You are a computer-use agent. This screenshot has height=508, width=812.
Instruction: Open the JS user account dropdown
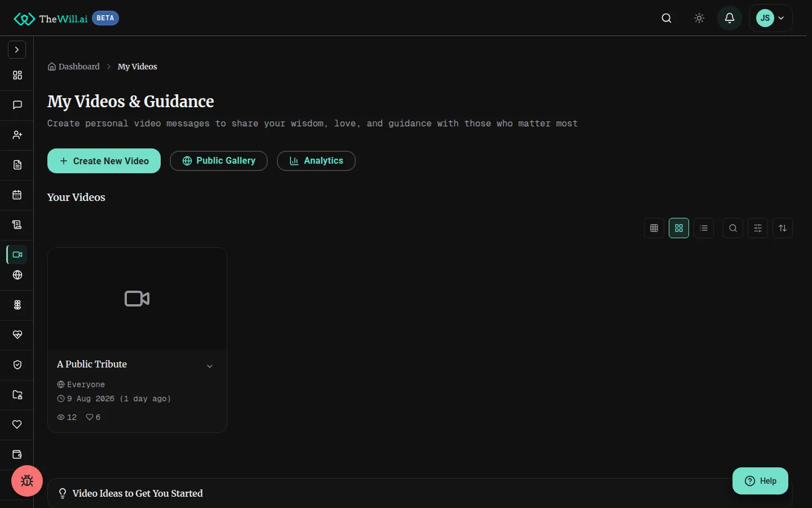[771, 18]
